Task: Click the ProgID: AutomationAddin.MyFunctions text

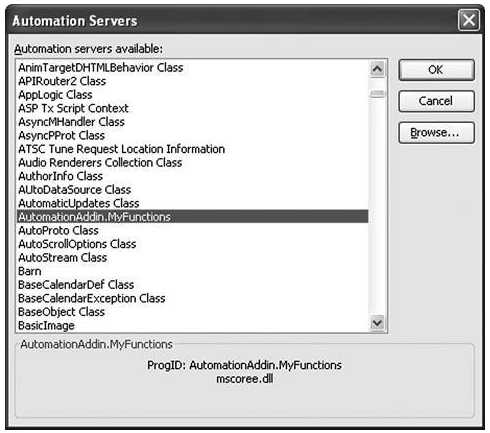Action: coord(244,365)
